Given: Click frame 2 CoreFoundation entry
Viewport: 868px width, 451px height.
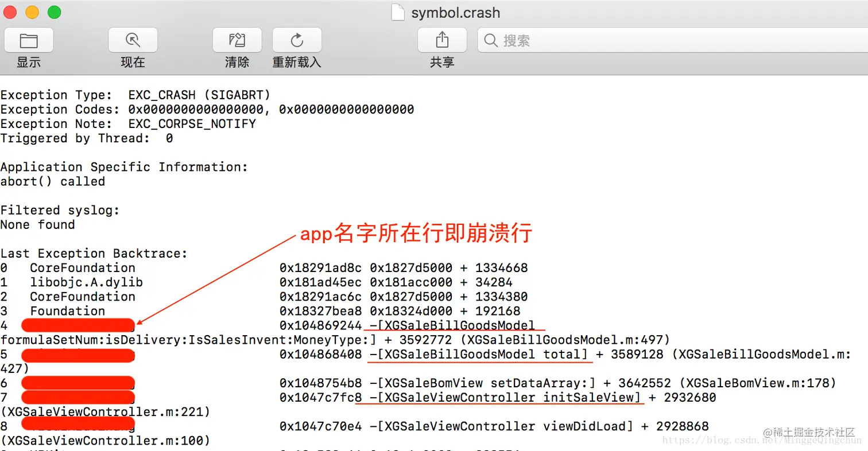Looking at the screenshot, I should click(264, 296).
